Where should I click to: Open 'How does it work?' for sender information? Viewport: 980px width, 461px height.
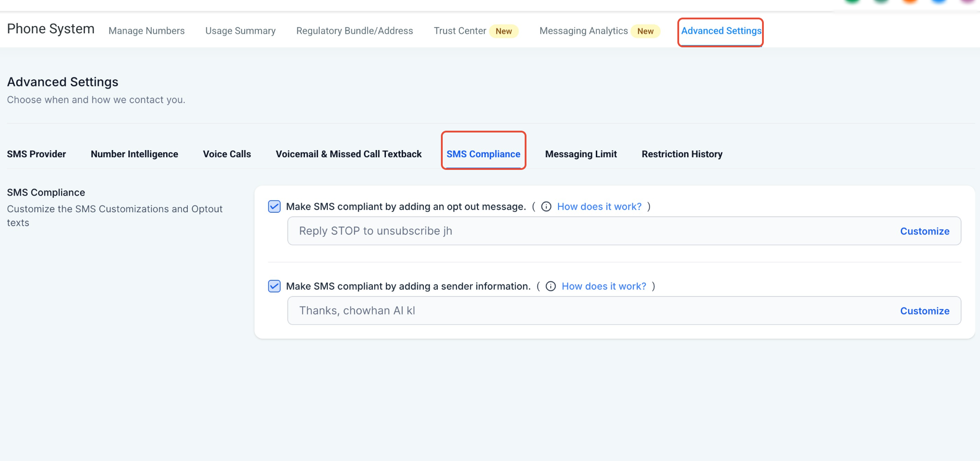pyautogui.click(x=604, y=286)
